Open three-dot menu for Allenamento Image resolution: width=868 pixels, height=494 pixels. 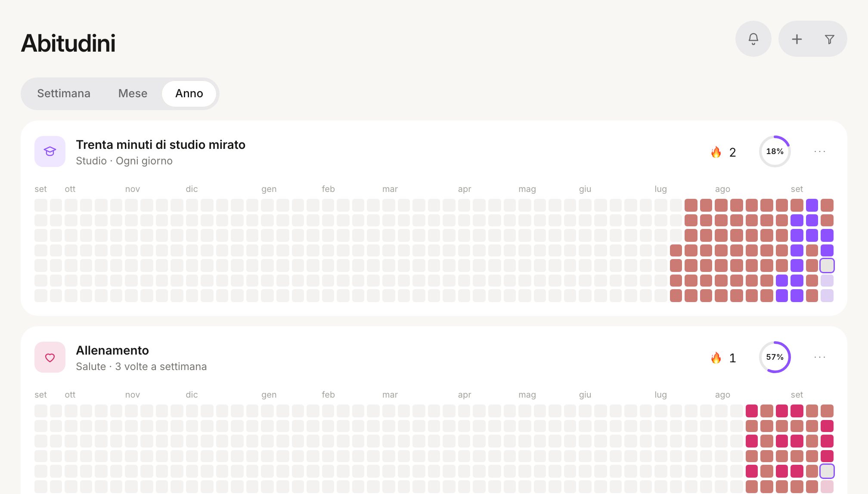point(820,357)
